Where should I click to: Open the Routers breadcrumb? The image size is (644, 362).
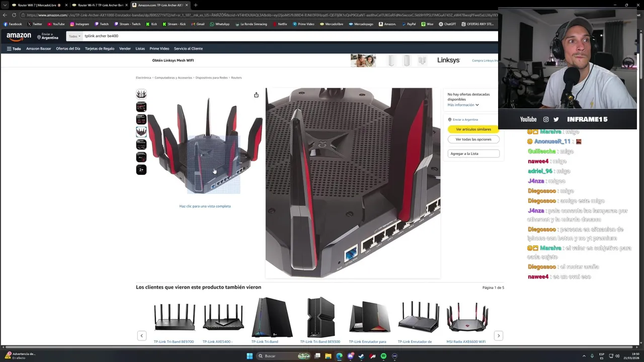pyautogui.click(x=236, y=78)
